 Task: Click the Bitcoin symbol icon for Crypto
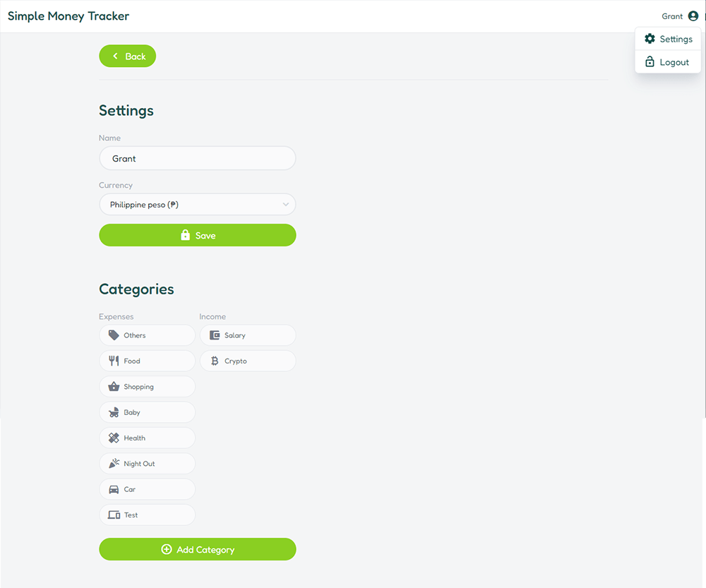coord(215,361)
